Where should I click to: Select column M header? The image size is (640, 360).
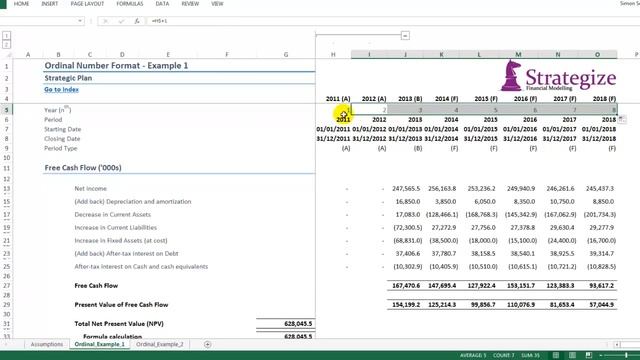point(518,54)
